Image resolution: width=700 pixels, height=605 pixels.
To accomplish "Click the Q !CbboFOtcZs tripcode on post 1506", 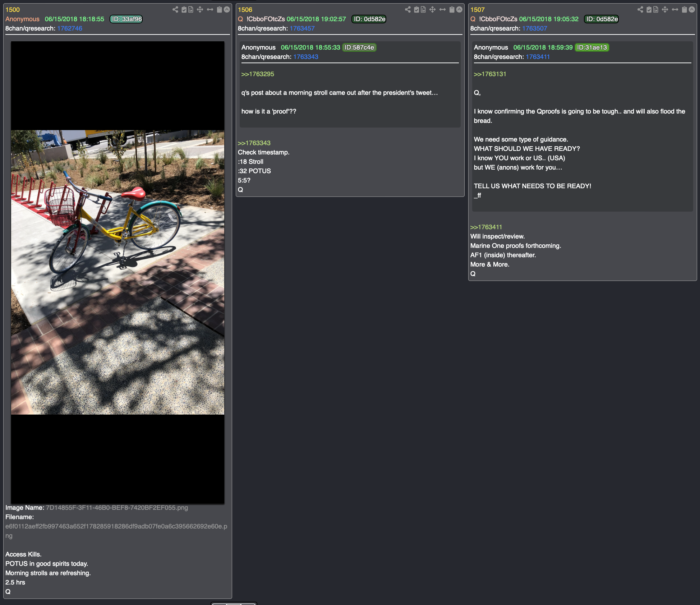I will click(261, 19).
